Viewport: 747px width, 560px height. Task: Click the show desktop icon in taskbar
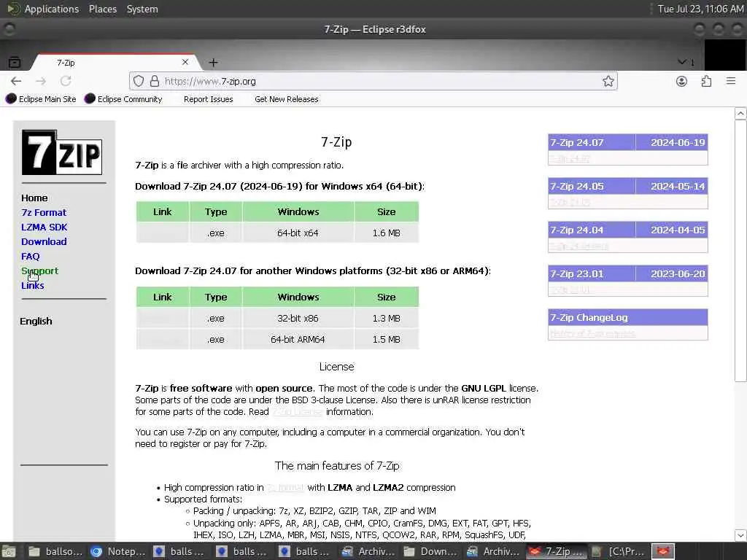tap(9, 551)
